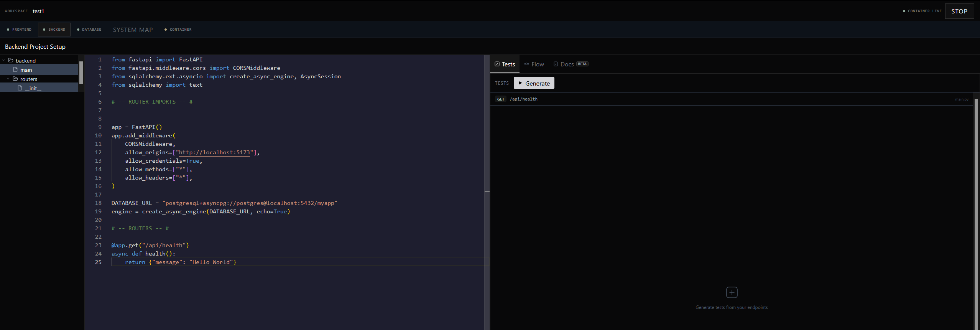The height and width of the screenshot is (330, 980).
Task: Click the create_async_engine import line
Action: [226, 76]
